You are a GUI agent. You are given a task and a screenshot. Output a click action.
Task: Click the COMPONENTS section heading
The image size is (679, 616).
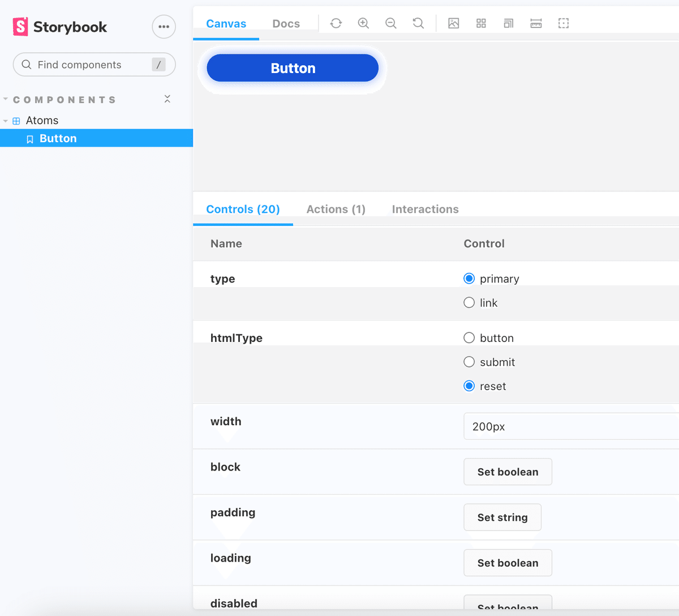click(65, 100)
